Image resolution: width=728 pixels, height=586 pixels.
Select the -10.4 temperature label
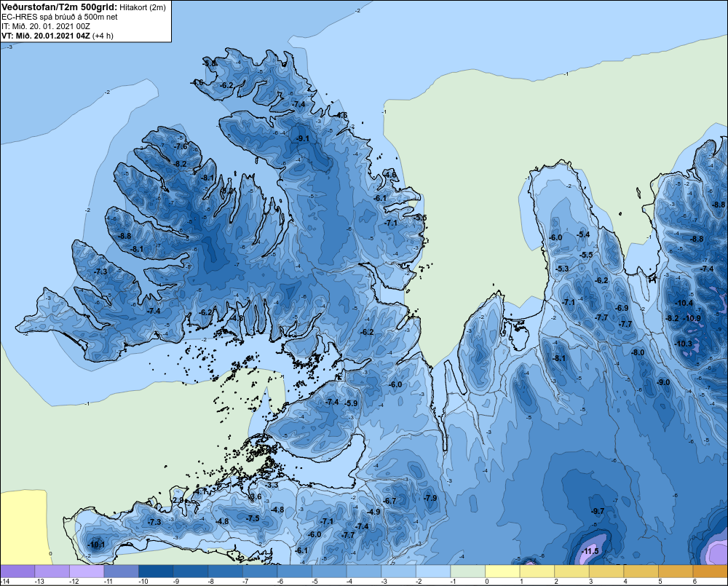coord(684,304)
